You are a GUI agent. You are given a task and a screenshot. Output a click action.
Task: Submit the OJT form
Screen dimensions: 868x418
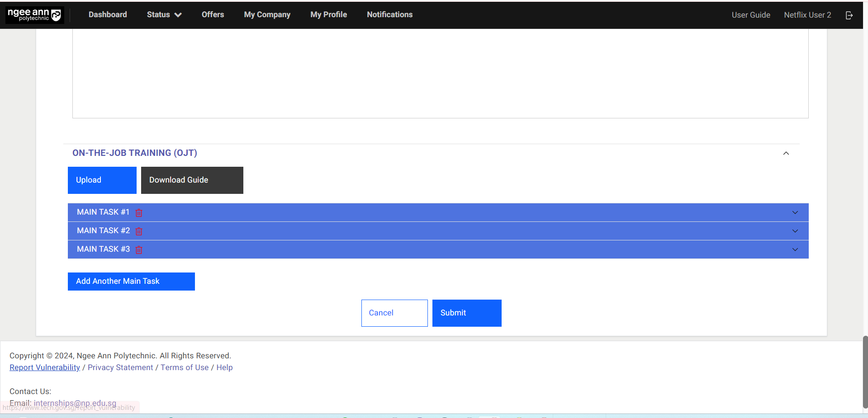pyautogui.click(x=466, y=313)
